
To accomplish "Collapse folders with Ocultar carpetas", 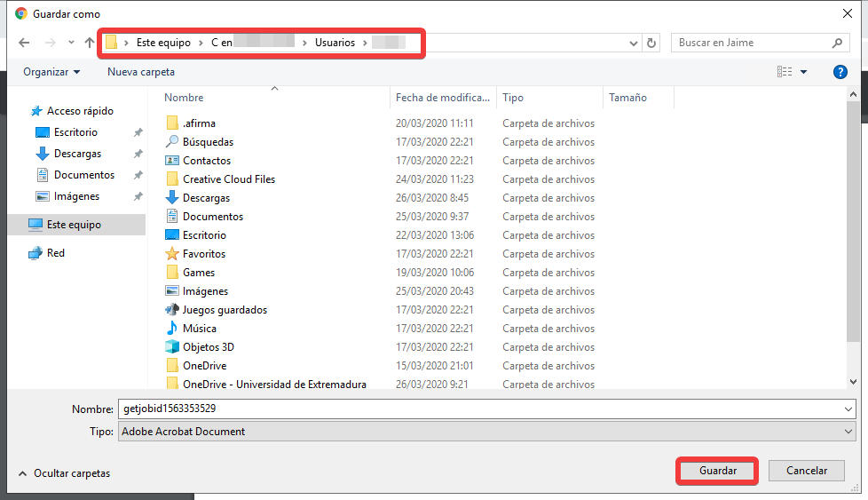I will 63,473.
